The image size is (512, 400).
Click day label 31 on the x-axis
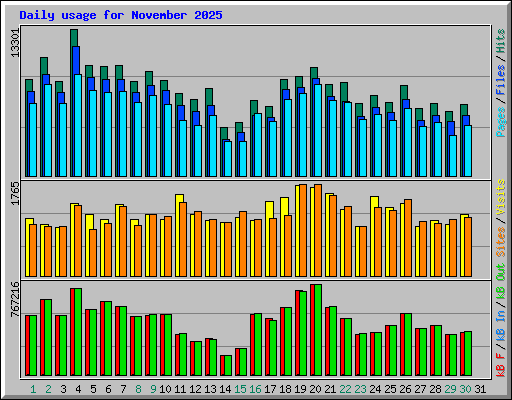click(480, 389)
